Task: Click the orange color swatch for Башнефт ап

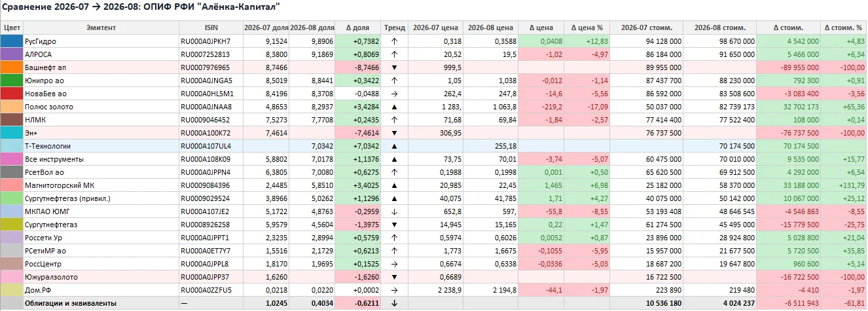Action: pyautogui.click(x=12, y=67)
